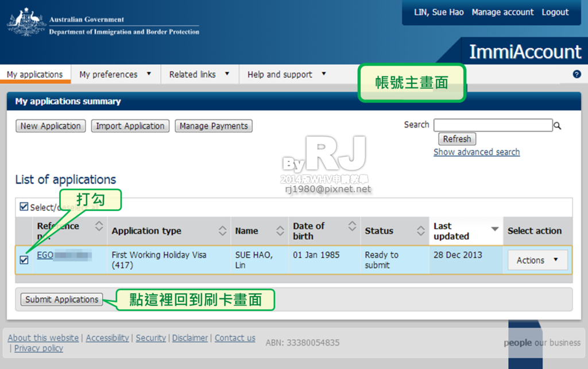Click Logout

point(555,13)
